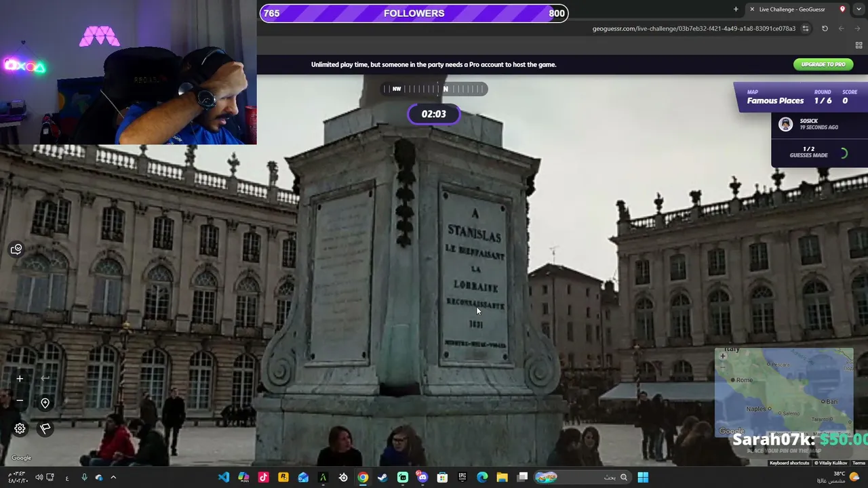Return to start with the flag icon

[45, 428]
